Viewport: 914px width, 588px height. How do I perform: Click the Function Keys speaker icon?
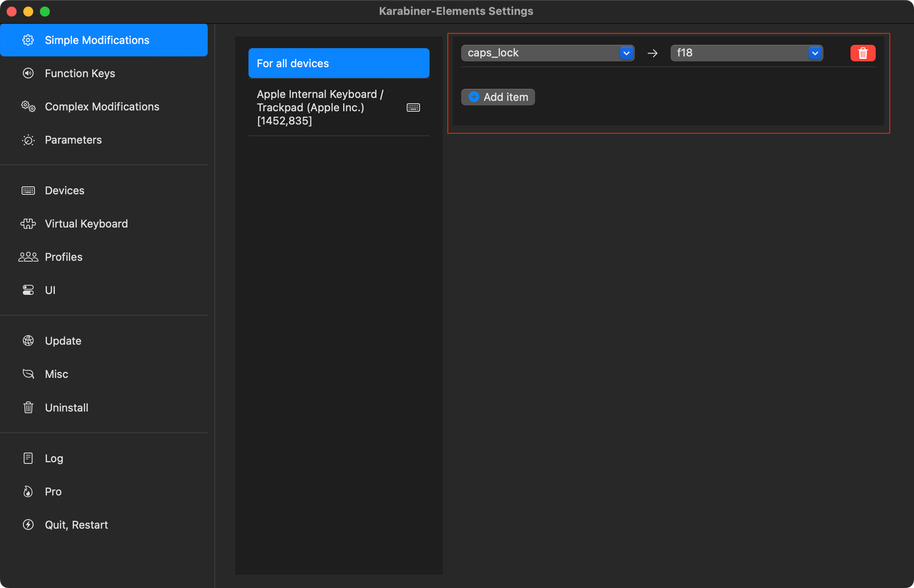pyautogui.click(x=28, y=73)
